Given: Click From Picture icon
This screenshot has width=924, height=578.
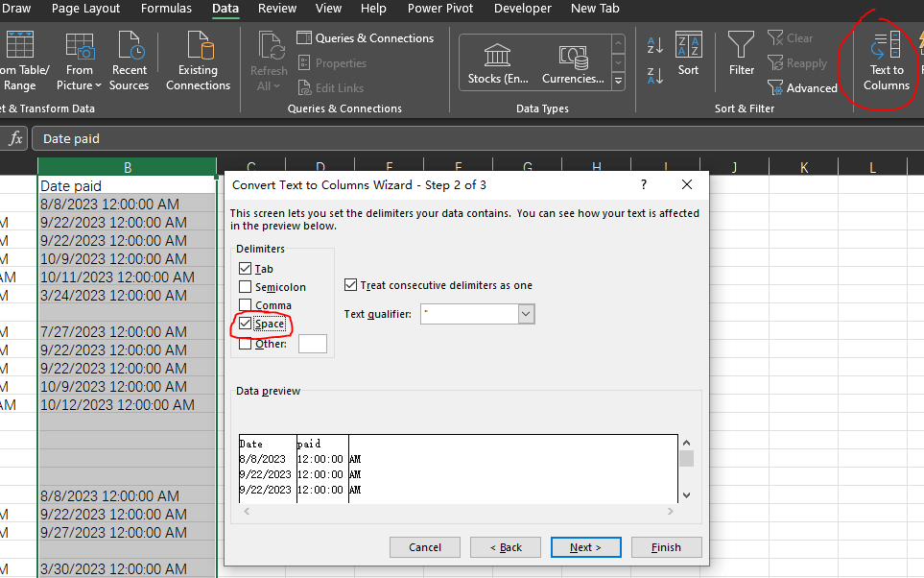Looking at the screenshot, I should (x=79, y=46).
